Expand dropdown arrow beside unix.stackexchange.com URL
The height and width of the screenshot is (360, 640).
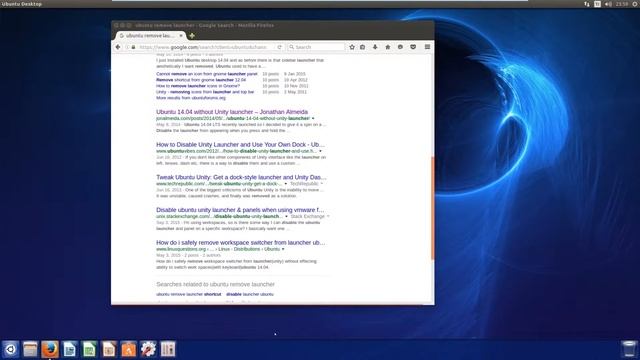(x=286, y=216)
